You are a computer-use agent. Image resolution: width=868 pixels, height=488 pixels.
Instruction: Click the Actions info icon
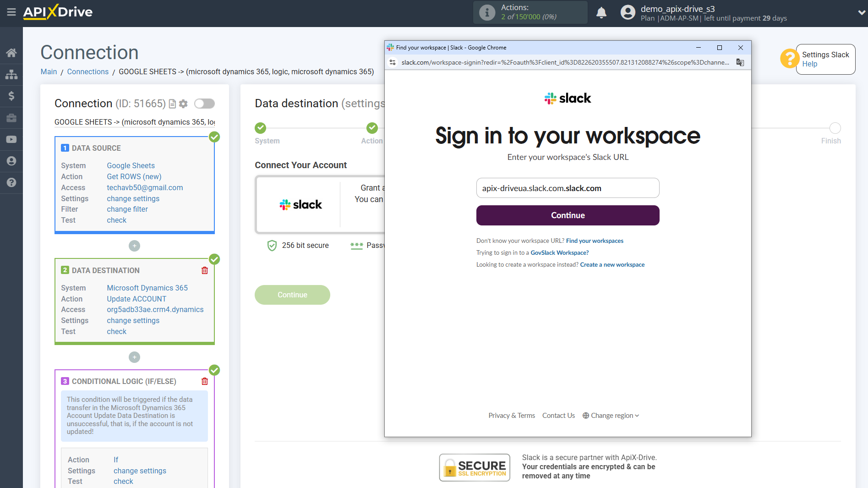click(487, 12)
